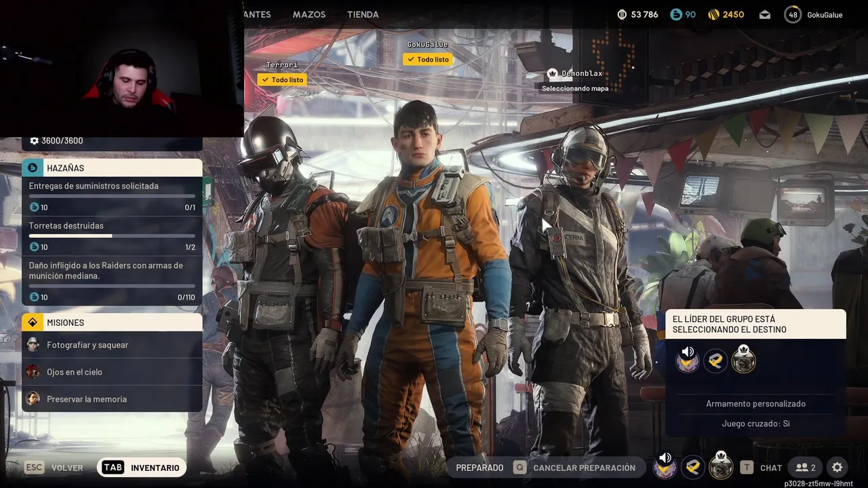Click the MISIONES section header
868x488 pixels.
(x=112, y=323)
